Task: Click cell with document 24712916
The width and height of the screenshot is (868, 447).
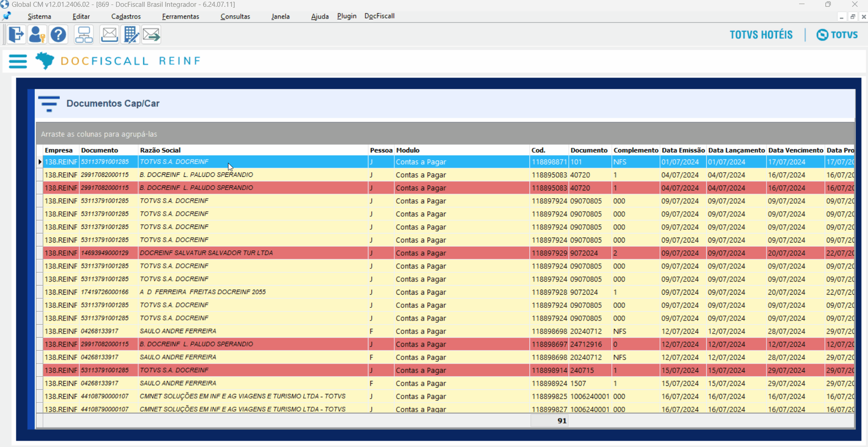Action: [590, 344]
